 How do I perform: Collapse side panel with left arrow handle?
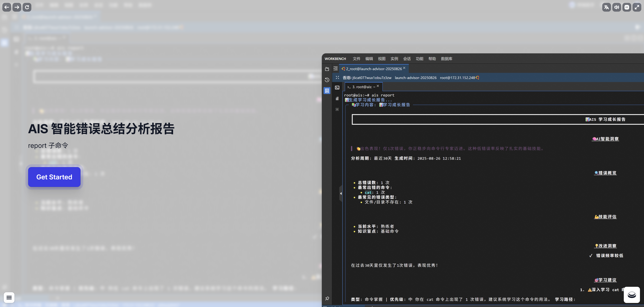point(341,193)
